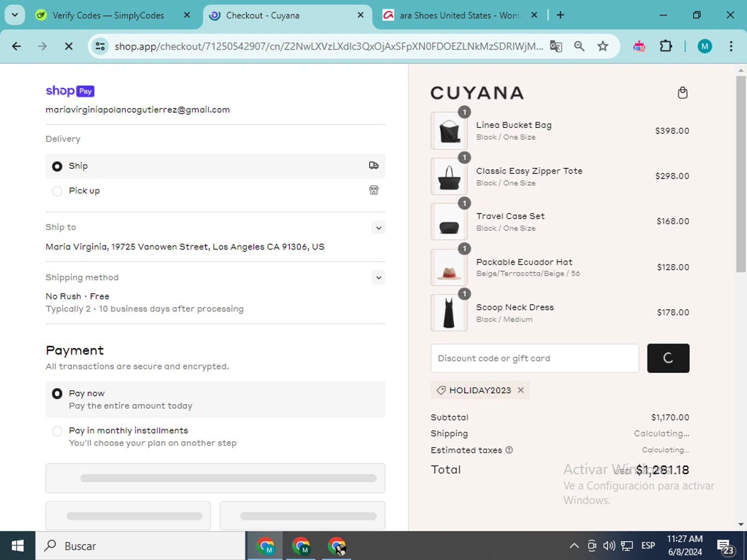
Task: Click in the discount code input field
Action: (535, 358)
